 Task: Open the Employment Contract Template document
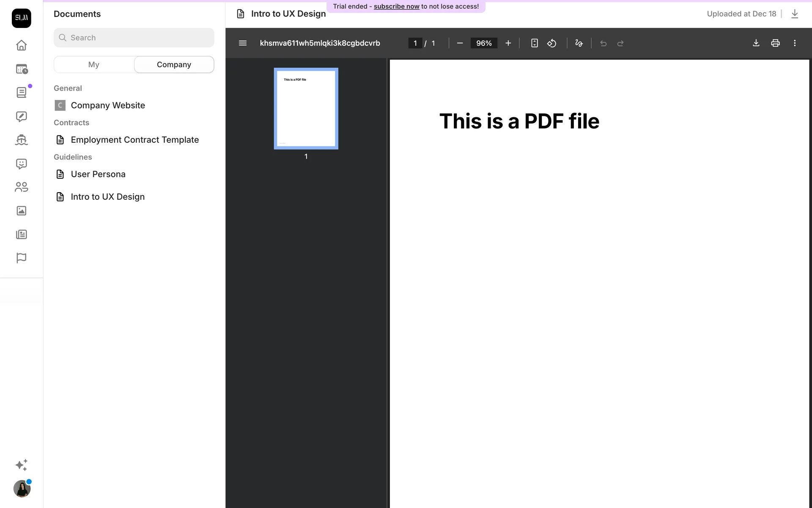coord(134,140)
